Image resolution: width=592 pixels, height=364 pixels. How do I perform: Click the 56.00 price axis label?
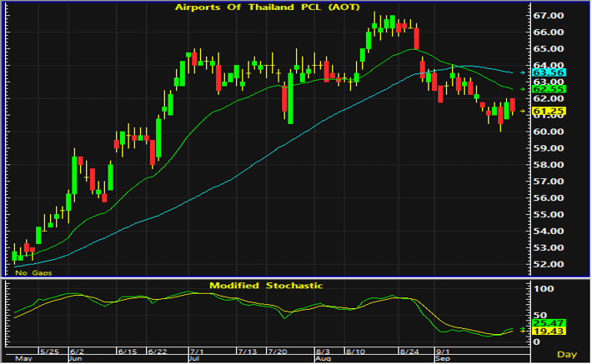click(548, 198)
